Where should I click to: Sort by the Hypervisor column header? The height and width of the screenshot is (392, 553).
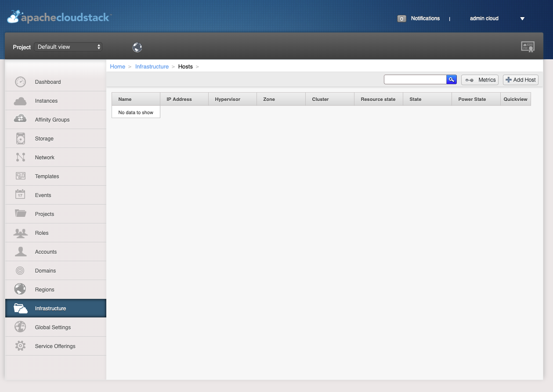click(232, 99)
